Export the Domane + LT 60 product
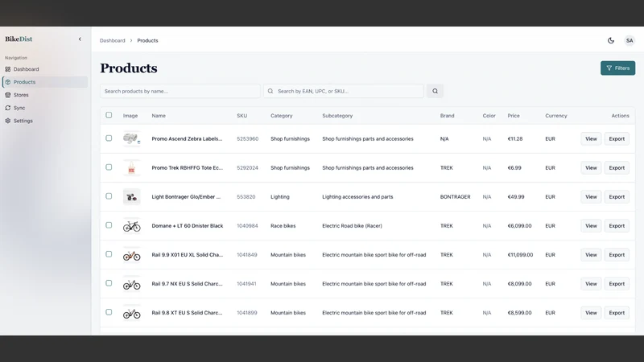Screen dimensions: 644x362 pos(617,226)
